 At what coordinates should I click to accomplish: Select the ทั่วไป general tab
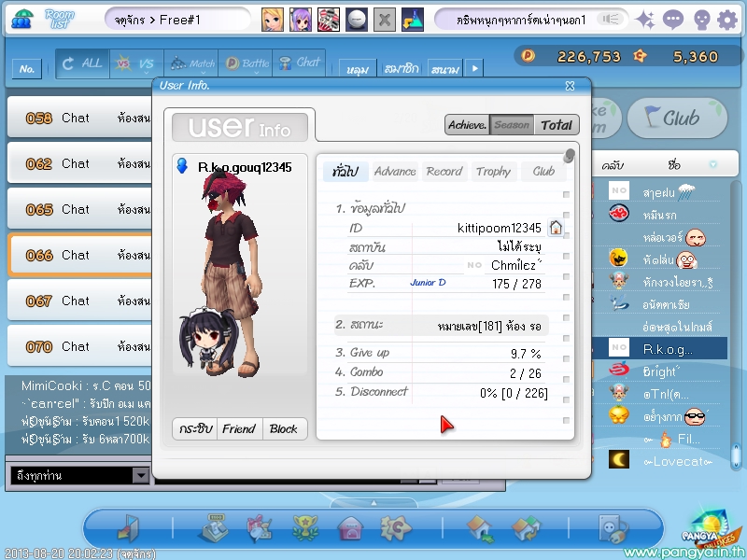[x=345, y=172]
